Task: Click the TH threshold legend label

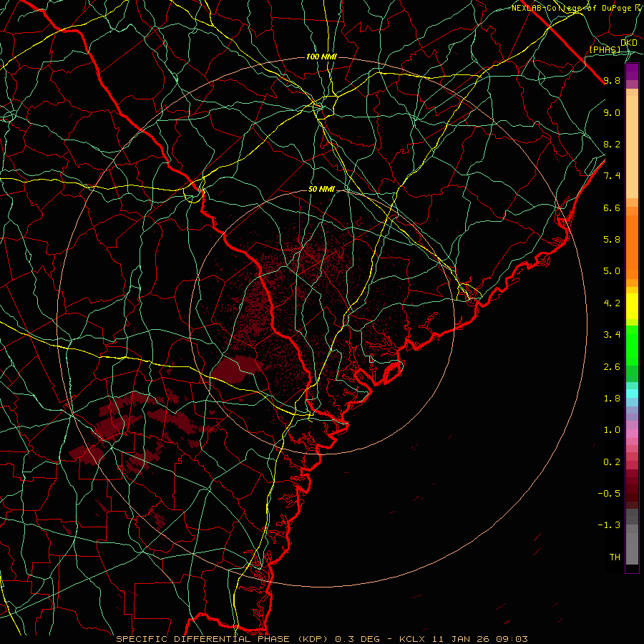Action: 615,557
